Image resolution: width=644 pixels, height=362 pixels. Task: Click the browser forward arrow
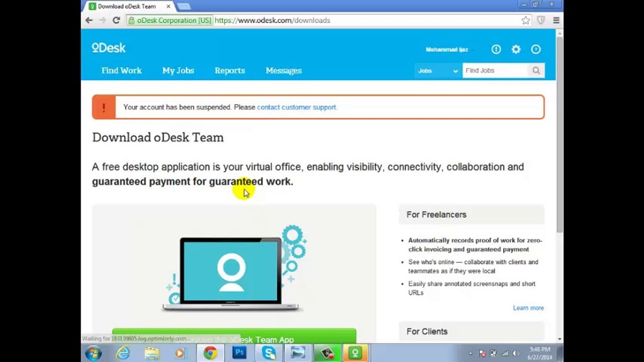(x=103, y=20)
